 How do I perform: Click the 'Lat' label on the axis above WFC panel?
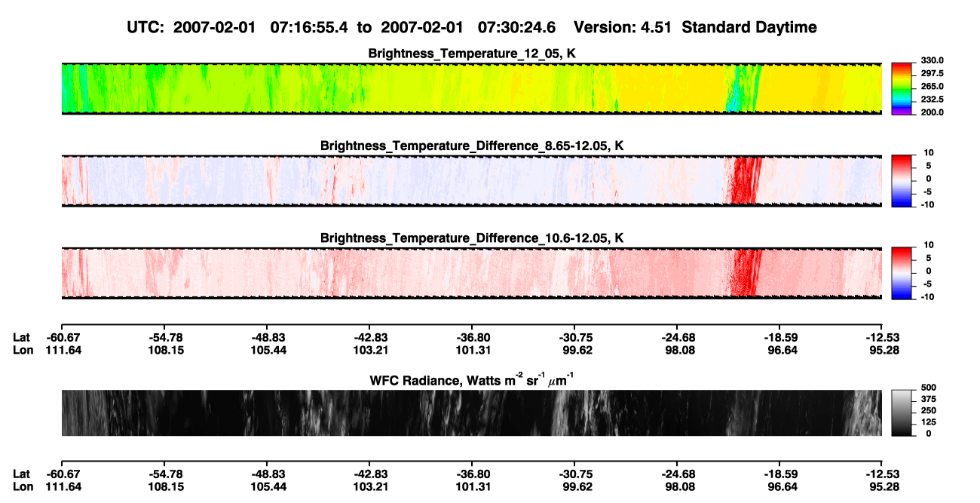[21, 338]
